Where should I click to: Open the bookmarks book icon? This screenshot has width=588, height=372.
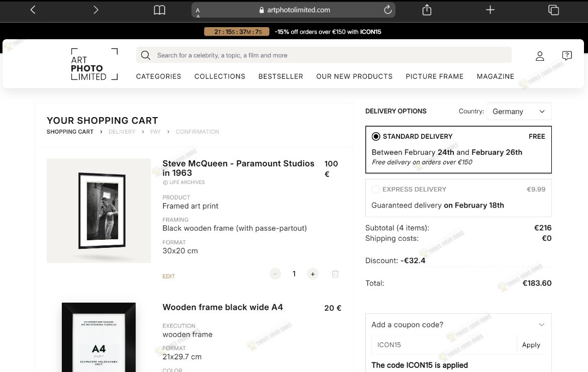pyautogui.click(x=159, y=10)
